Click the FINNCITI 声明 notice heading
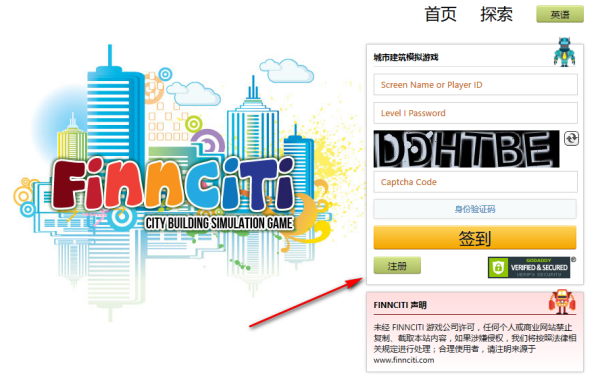600x383 pixels. tap(400, 305)
